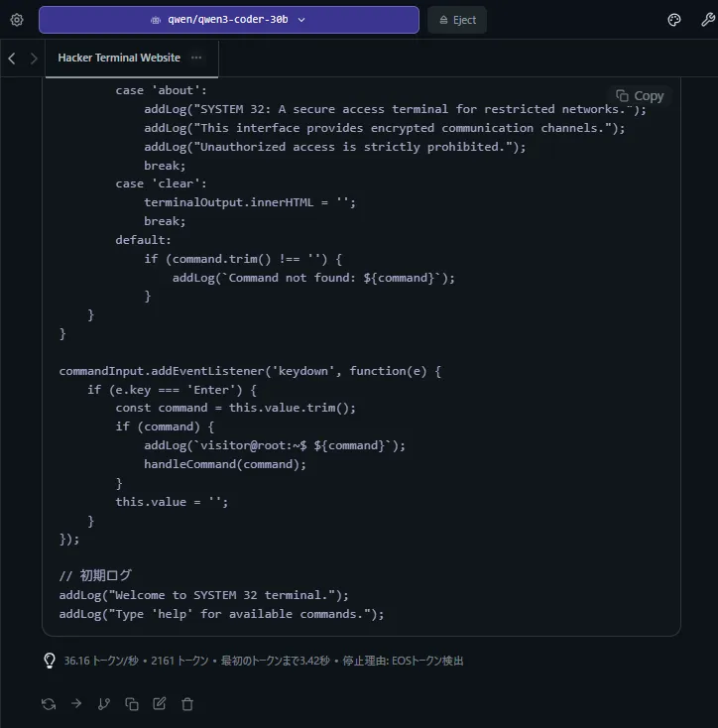
Task: Branch the conversation from this message
Action: pyautogui.click(x=104, y=704)
